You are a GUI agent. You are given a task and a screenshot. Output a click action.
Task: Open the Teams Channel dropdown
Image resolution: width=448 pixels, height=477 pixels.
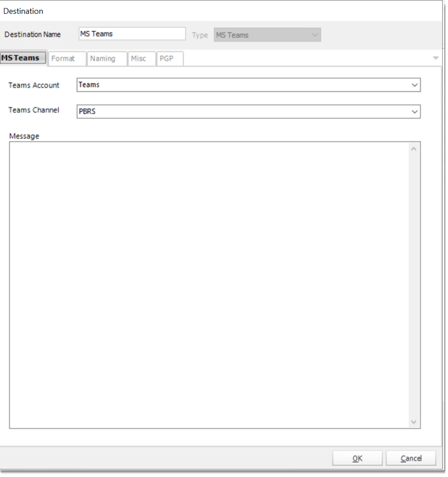414,111
